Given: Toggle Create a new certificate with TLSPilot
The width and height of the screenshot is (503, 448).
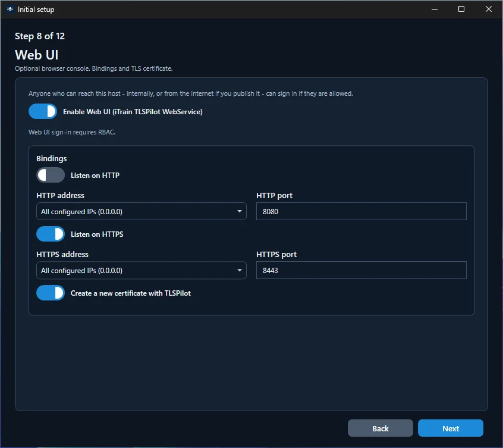Looking at the screenshot, I should [51, 293].
